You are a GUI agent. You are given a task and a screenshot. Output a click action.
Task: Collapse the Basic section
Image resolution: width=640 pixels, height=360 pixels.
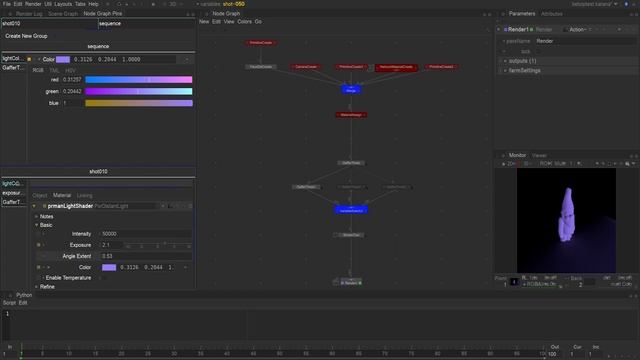coord(36,225)
